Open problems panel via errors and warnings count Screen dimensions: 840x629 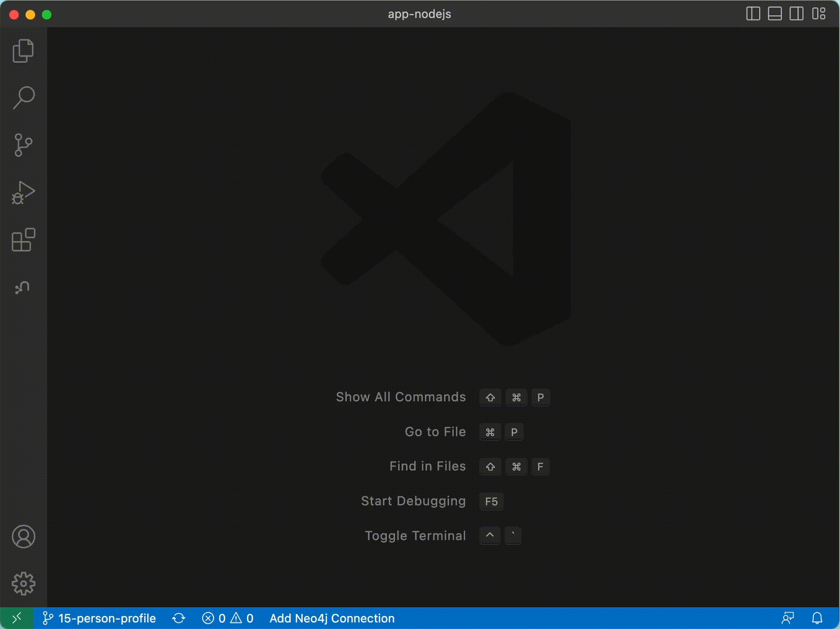(x=228, y=618)
